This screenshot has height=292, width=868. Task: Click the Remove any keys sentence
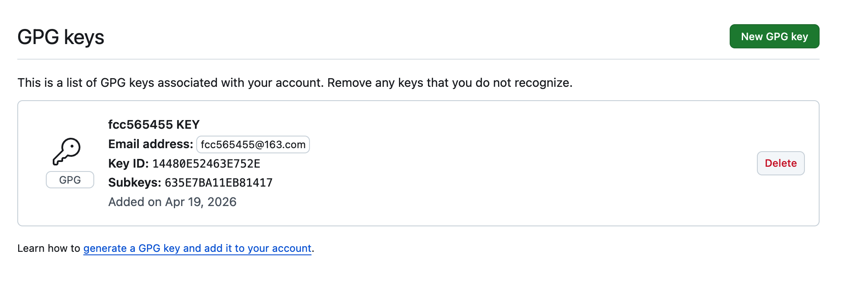450,83
